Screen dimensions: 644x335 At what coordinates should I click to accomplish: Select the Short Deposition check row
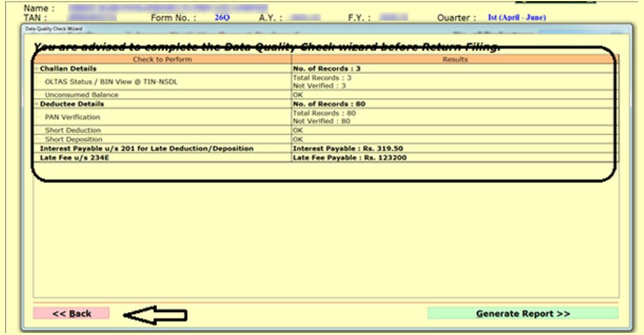(x=327, y=139)
